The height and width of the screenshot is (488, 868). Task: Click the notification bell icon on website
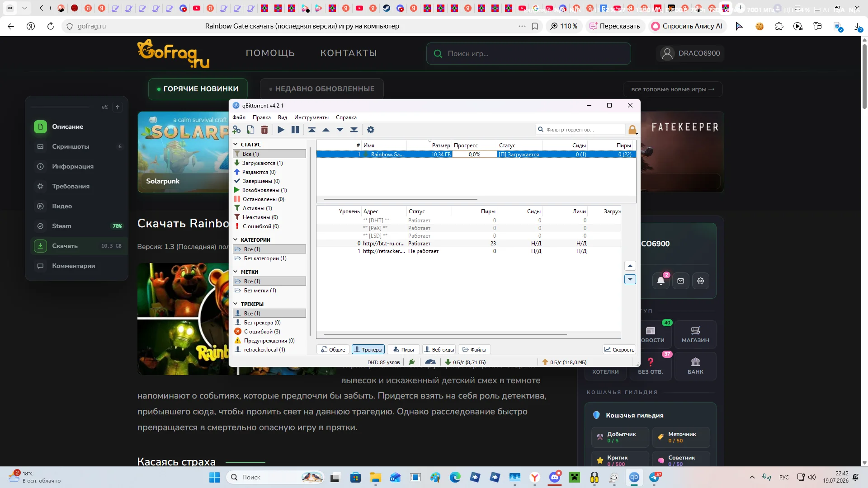(661, 281)
